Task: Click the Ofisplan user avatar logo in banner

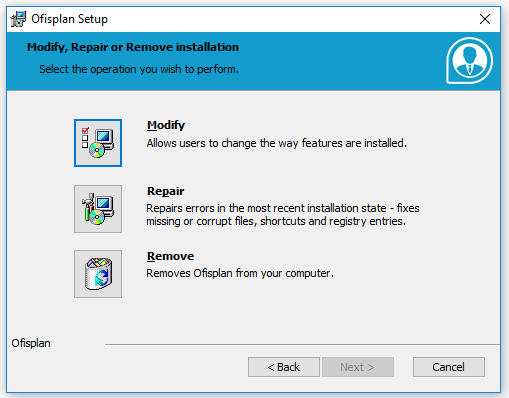Action: [x=469, y=61]
